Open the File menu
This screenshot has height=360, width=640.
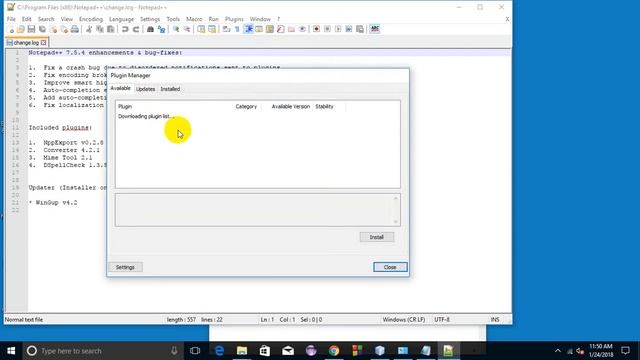[x=11, y=19]
